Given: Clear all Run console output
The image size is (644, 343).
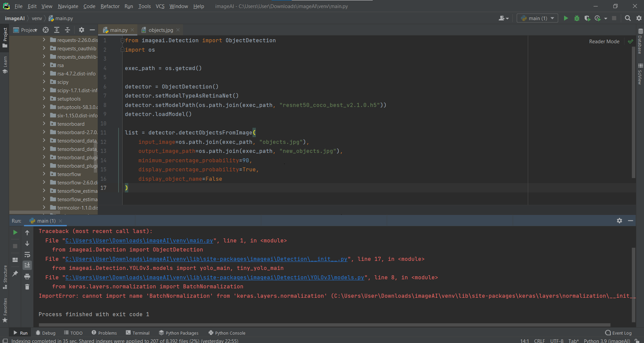Looking at the screenshot, I should coord(27,287).
